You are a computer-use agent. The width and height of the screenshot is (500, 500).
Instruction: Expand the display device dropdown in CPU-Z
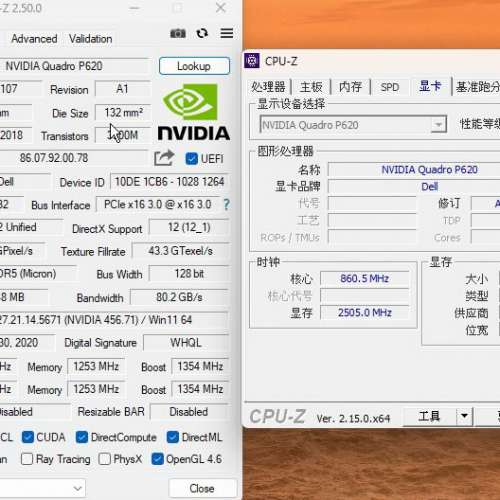click(438, 125)
